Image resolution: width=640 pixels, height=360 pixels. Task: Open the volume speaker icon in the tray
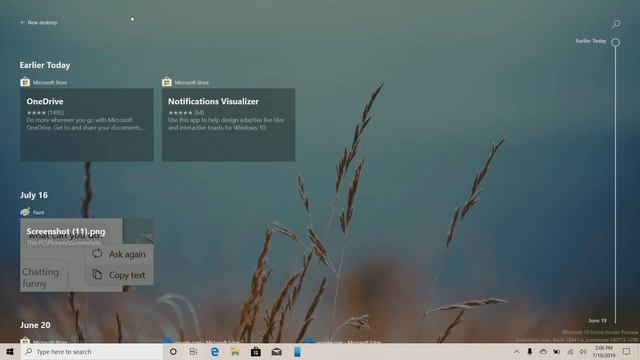click(583, 351)
